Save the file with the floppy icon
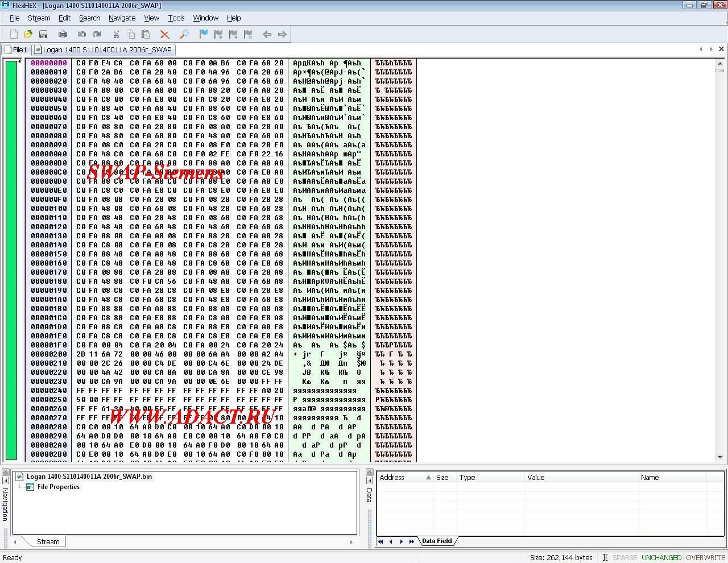This screenshot has width=728, height=563. [x=43, y=35]
